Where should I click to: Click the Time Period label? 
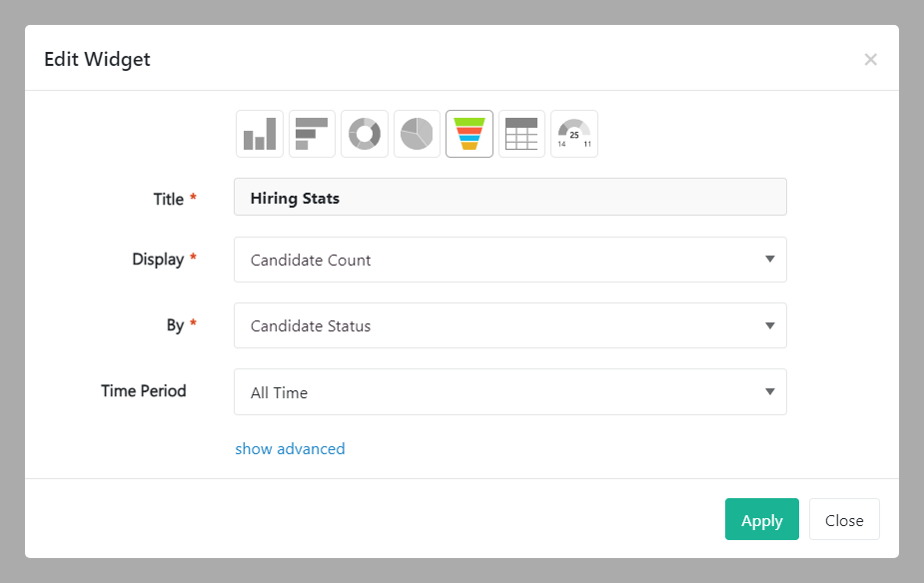click(144, 391)
